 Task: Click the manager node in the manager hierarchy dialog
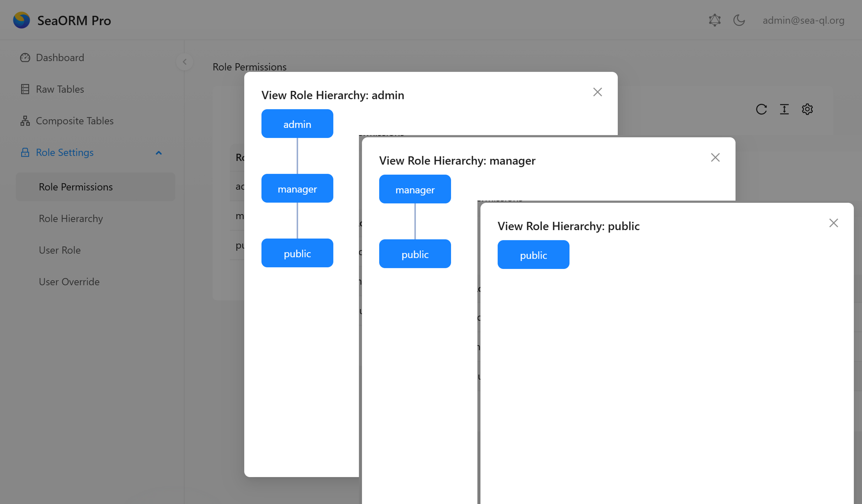click(415, 189)
